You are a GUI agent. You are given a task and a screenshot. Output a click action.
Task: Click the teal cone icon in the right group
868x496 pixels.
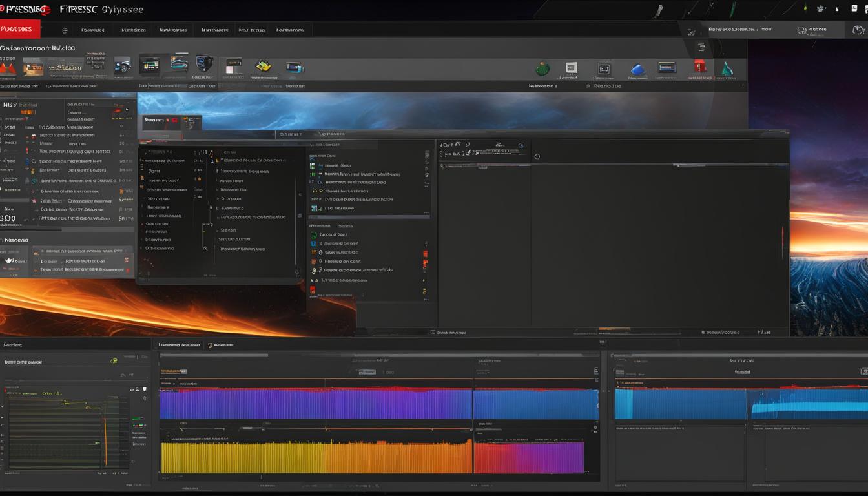click(x=727, y=68)
